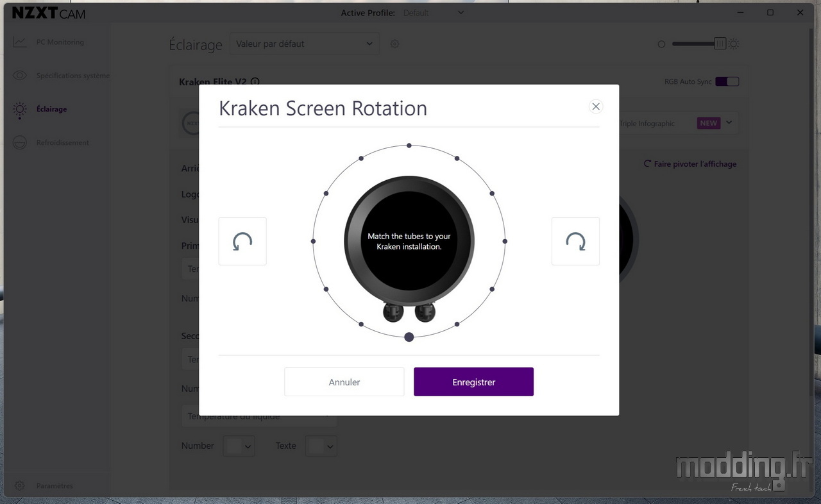Image resolution: width=821 pixels, height=504 pixels.
Task: Close the Kraken Screen Rotation dialog
Action: (596, 106)
